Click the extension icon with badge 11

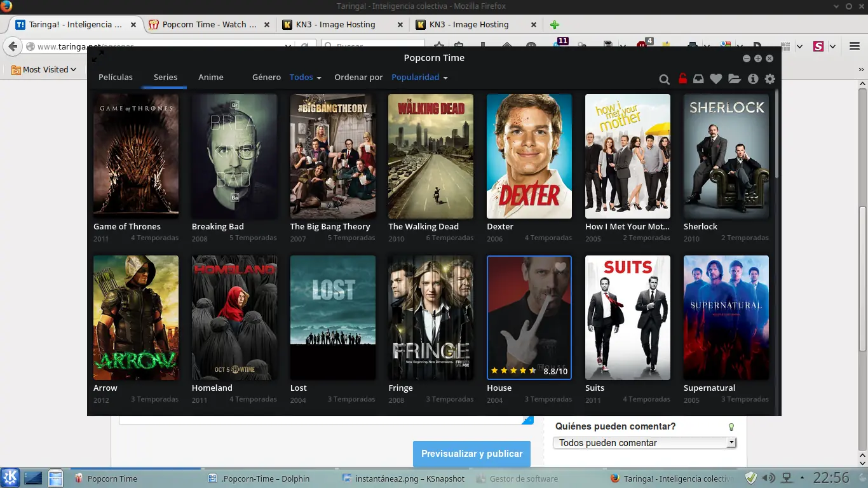pos(560,44)
